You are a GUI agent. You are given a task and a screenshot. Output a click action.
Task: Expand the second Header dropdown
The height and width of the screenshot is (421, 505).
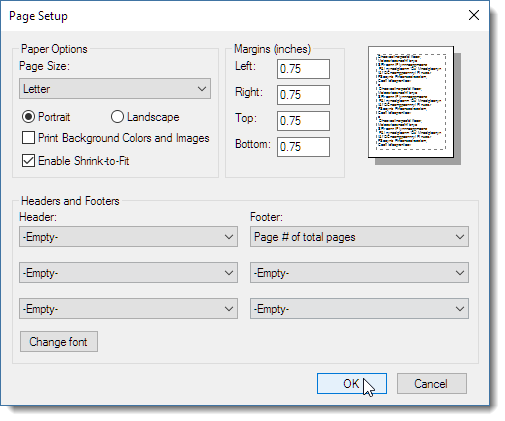(128, 273)
